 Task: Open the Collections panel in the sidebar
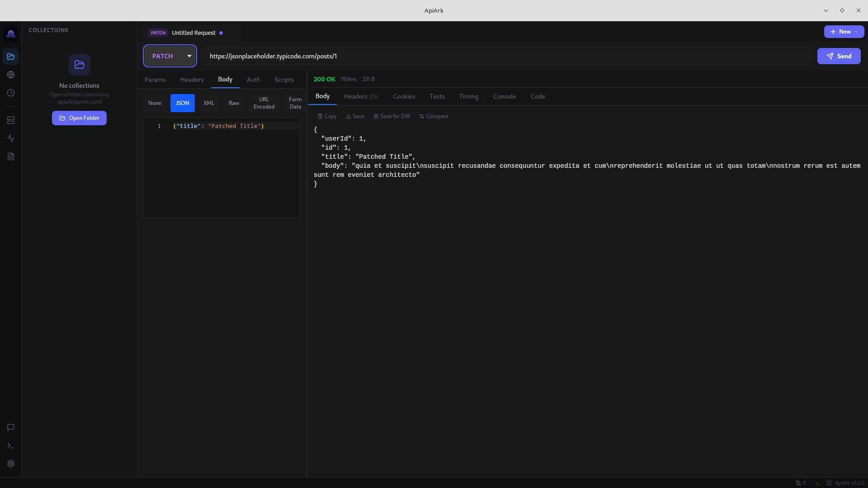[x=10, y=56]
